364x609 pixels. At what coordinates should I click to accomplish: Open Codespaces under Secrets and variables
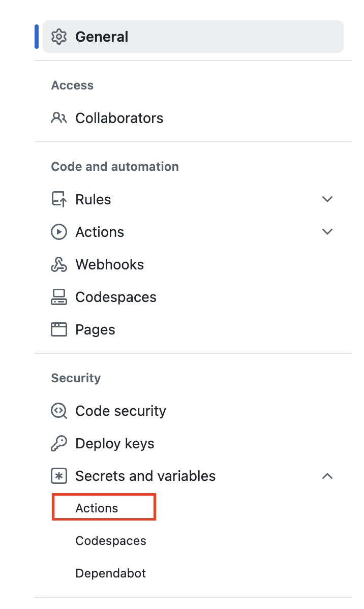point(110,541)
